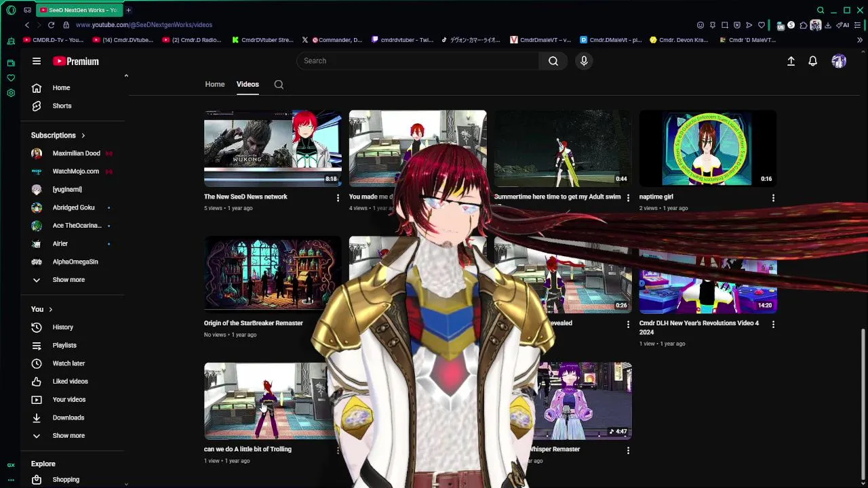Select the SeeD NextGen Works browser tab
The height and width of the screenshot is (488, 868).
pyautogui.click(x=78, y=10)
